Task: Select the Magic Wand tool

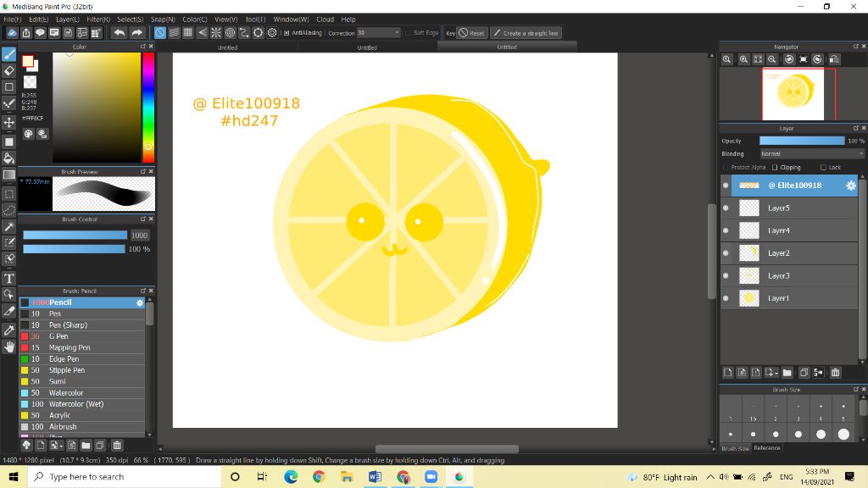Action: click(8, 226)
